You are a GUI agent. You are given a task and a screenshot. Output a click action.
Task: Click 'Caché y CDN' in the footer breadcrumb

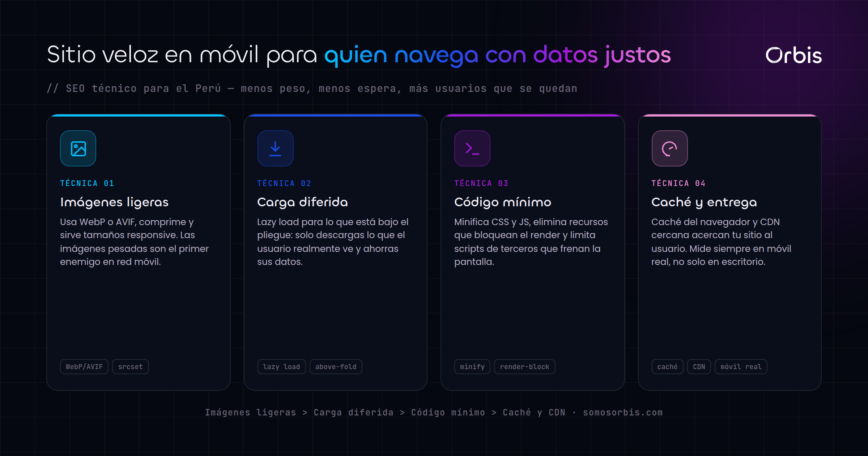pyautogui.click(x=534, y=413)
